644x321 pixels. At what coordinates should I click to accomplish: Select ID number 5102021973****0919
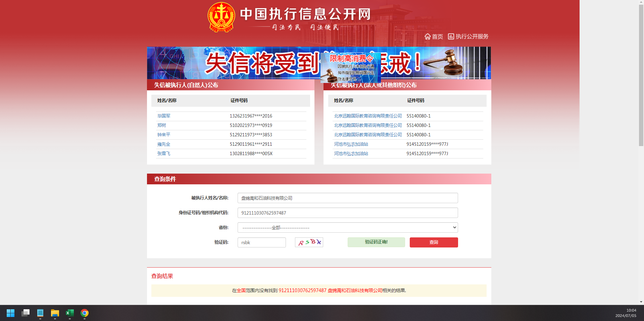[x=251, y=125]
